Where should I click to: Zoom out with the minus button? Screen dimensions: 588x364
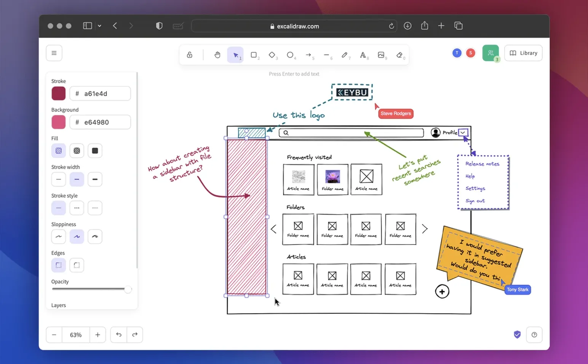click(x=54, y=335)
